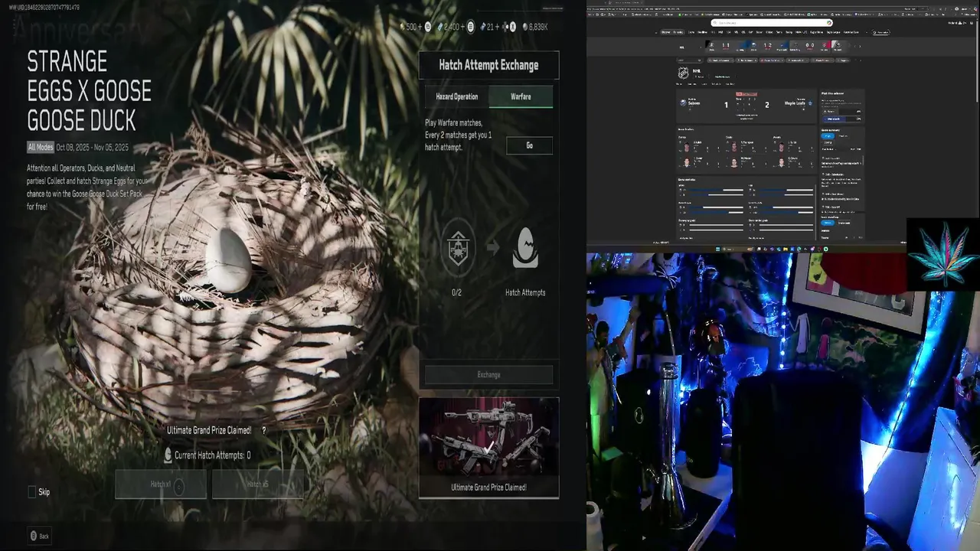This screenshot has height=551, width=980.
Task: Click the Strange Eggs X Goose Goose Duck title
Action: [x=90, y=91]
